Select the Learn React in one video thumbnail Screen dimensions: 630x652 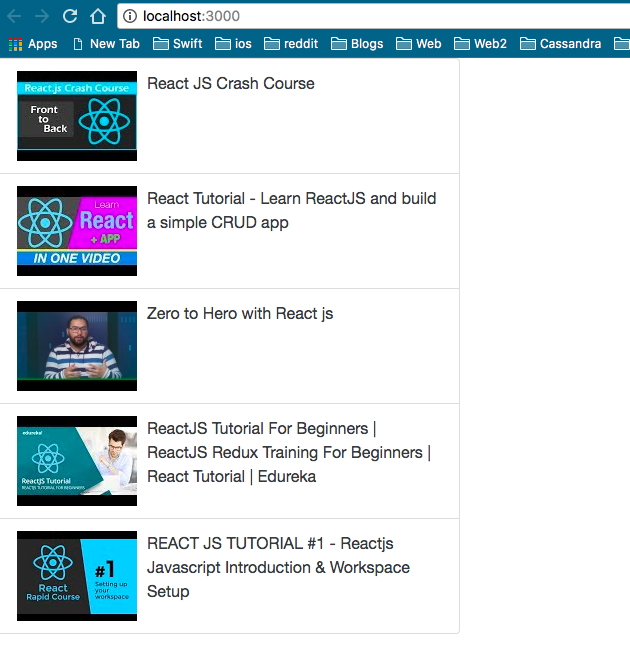pyautogui.click(x=77, y=231)
